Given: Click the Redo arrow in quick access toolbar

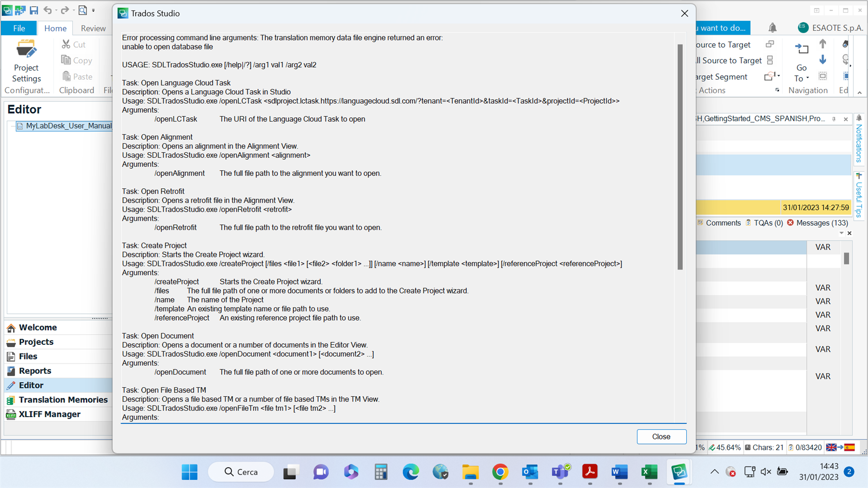Looking at the screenshot, I should [x=64, y=10].
